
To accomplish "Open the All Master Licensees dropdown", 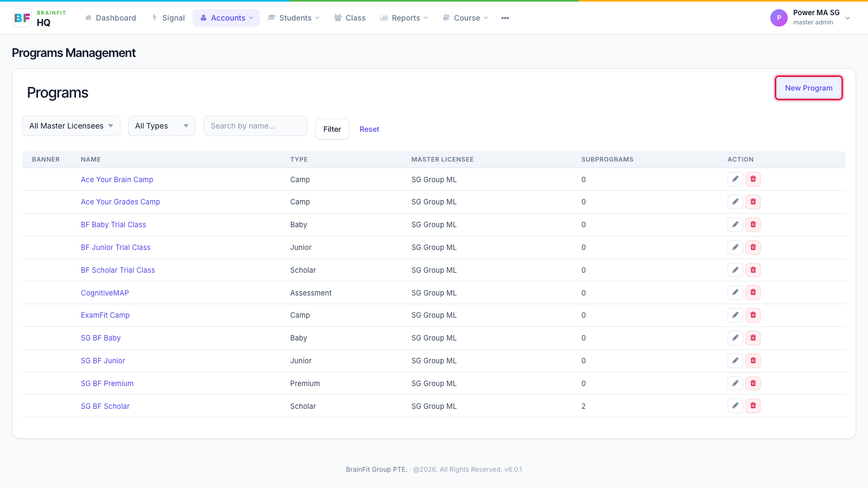I will pyautogui.click(x=71, y=126).
